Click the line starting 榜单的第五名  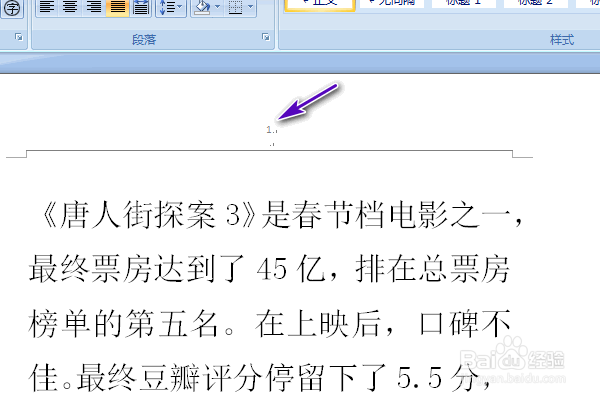[270, 324]
